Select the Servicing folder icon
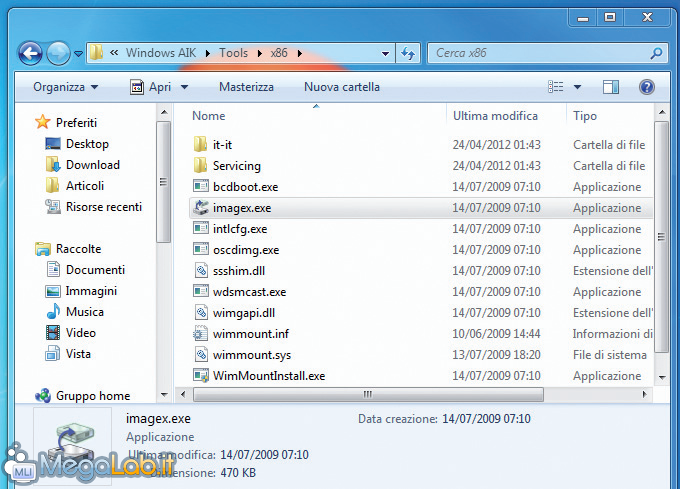This screenshot has width=680, height=489. pyautogui.click(x=200, y=165)
